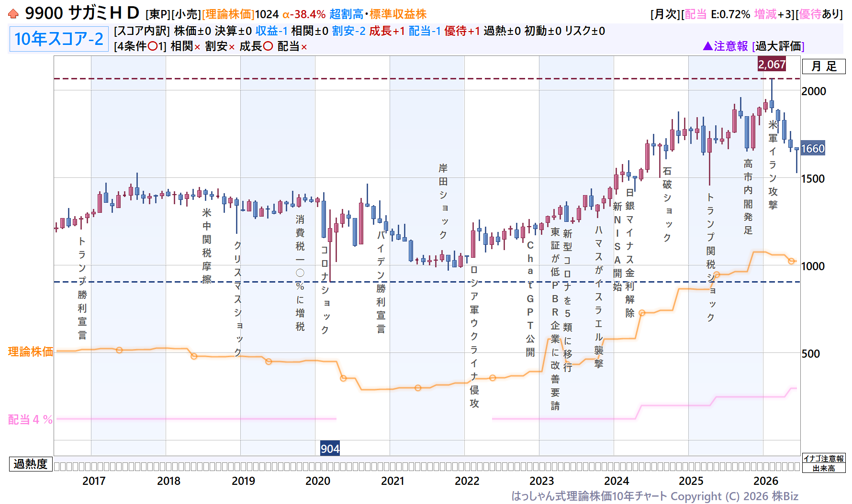The image size is (852, 504).
Task: Click the 配当 E:0.72% header text
Action: click(717, 14)
